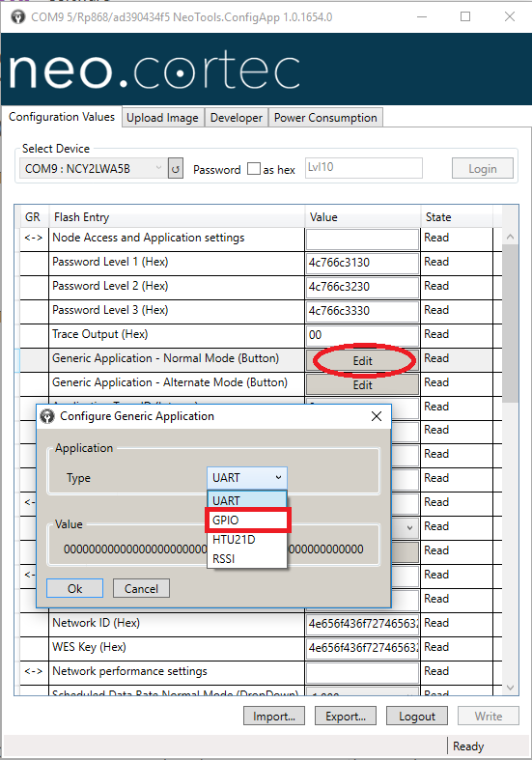Click the Password Level 3 value field
Screen dimensions: 532x760
click(362, 311)
